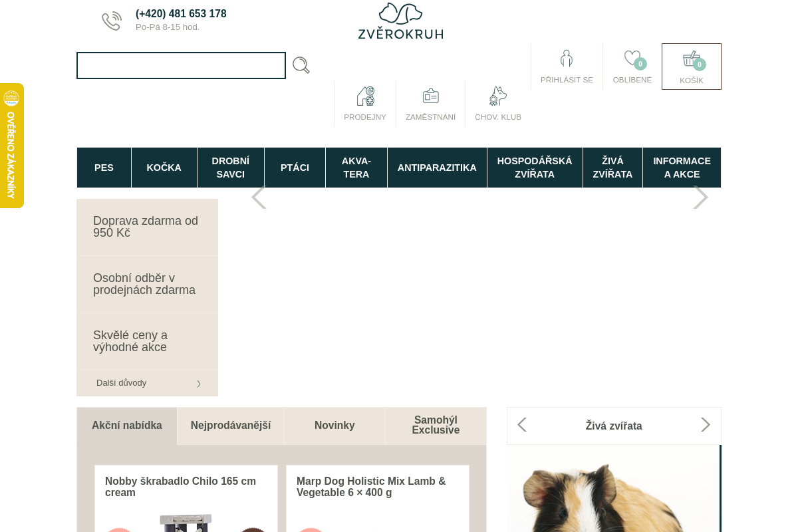This screenshot has height=532, width=798.
Task: Expand Další důvody link
Action: tap(147, 383)
